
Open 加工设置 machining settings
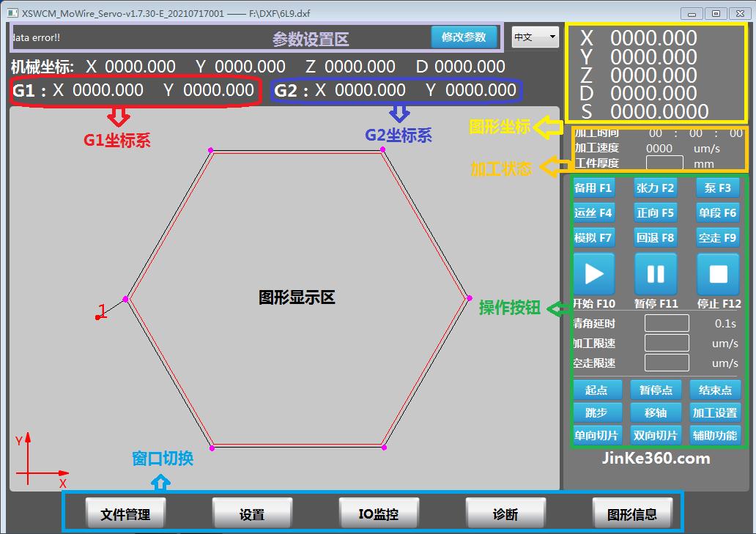point(715,412)
